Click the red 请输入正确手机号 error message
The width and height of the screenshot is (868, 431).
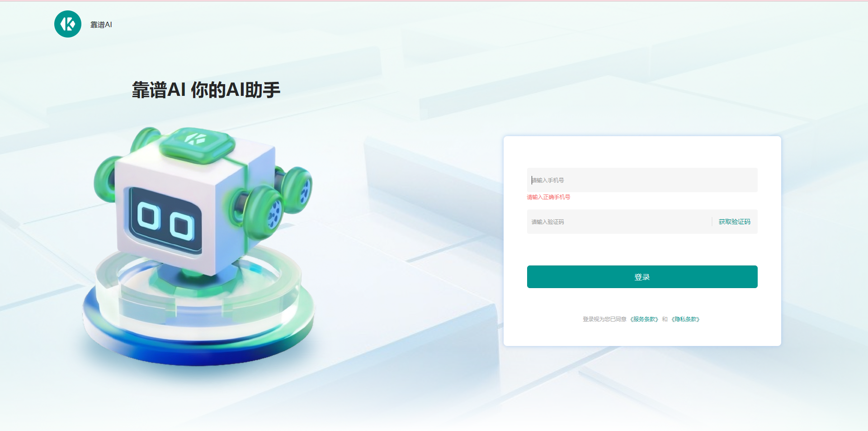coord(548,197)
